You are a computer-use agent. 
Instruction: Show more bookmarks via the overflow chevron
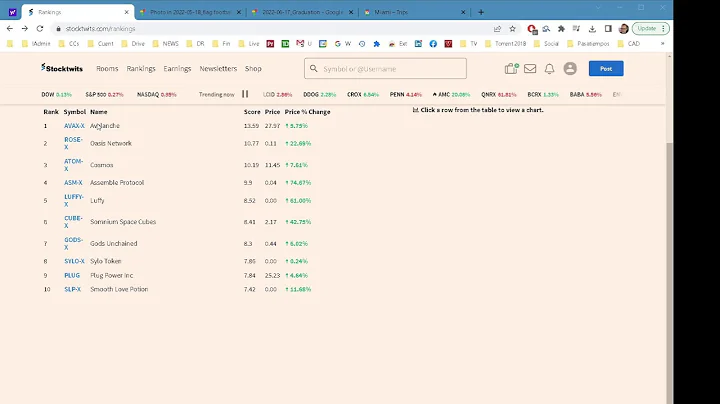[662, 44]
